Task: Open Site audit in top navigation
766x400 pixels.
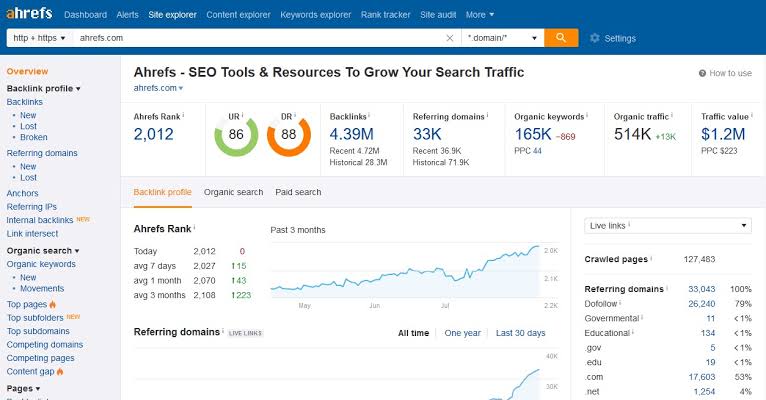Action: [x=438, y=15]
